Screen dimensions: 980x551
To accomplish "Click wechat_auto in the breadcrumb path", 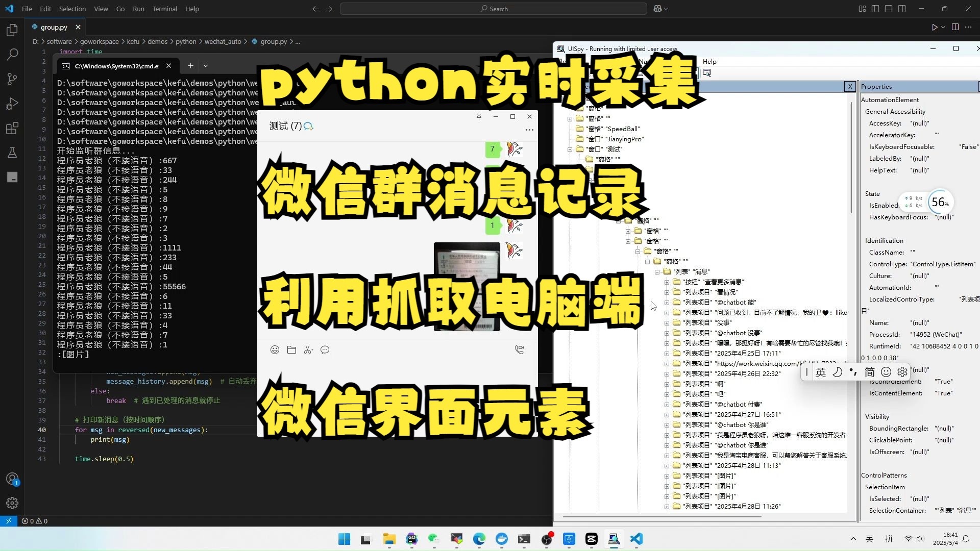I will click(x=223, y=42).
